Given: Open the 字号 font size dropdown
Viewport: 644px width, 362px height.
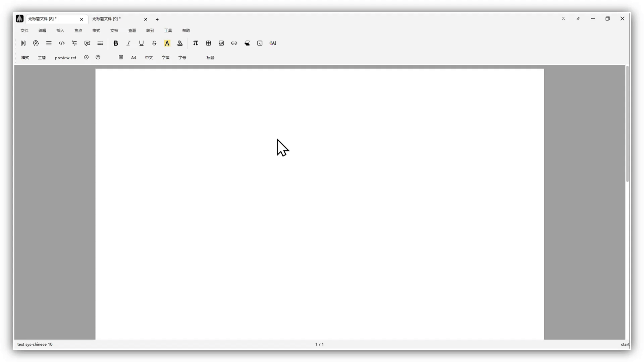Looking at the screenshot, I should 182,58.
